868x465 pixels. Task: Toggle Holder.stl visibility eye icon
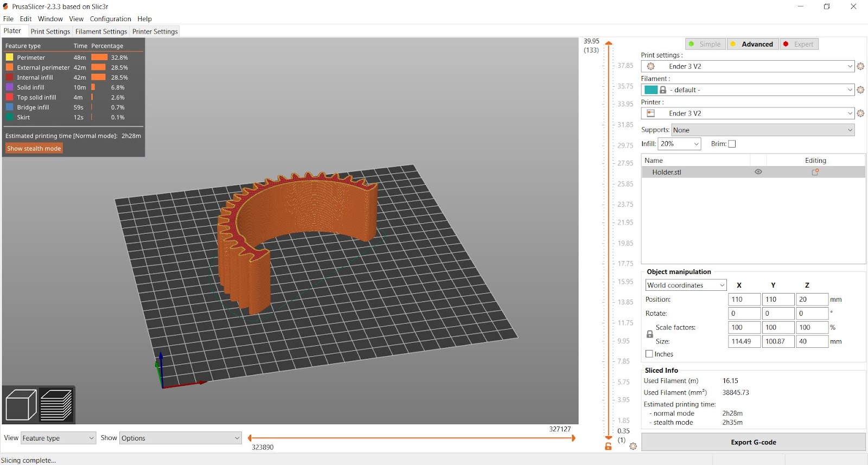(x=758, y=172)
